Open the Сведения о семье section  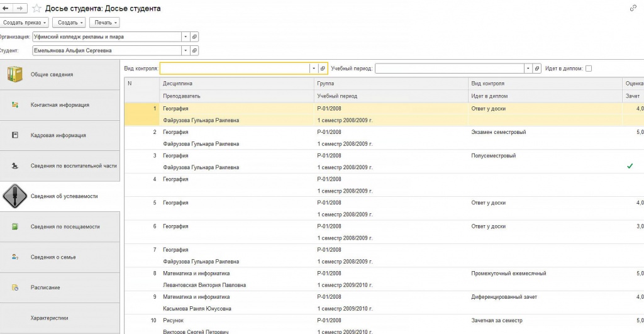[x=60, y=257]
